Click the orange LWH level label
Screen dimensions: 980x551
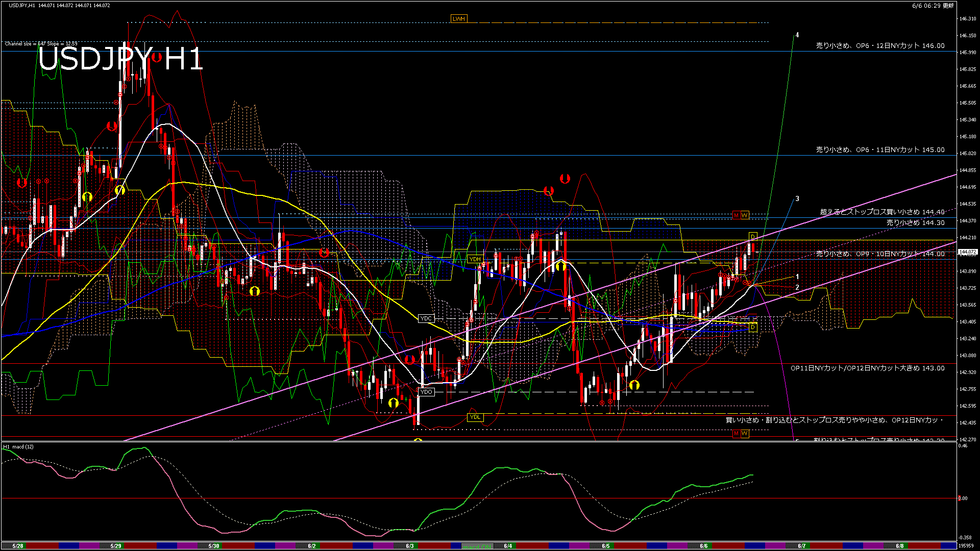point(458,19)
